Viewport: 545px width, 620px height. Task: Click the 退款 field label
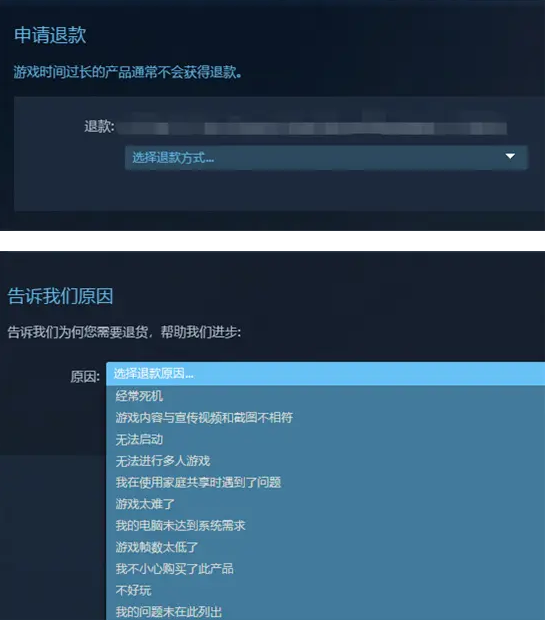pyautogui.click(x=99, y=127)
